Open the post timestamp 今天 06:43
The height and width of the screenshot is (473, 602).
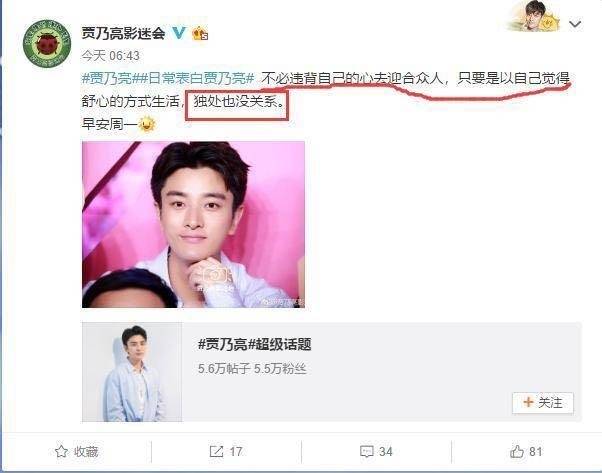click(x=110, y=56)
